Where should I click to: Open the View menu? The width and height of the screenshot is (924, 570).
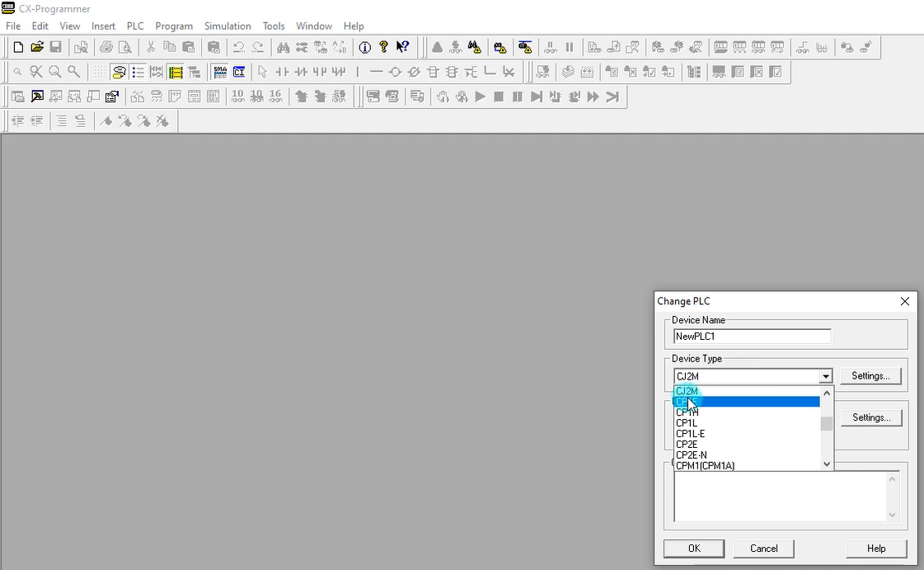(69, 26)
